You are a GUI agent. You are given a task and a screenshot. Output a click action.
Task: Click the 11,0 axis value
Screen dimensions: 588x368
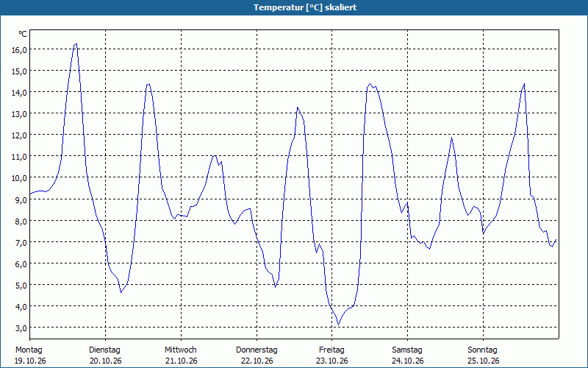pyautogui.click(x=19, y=157)
